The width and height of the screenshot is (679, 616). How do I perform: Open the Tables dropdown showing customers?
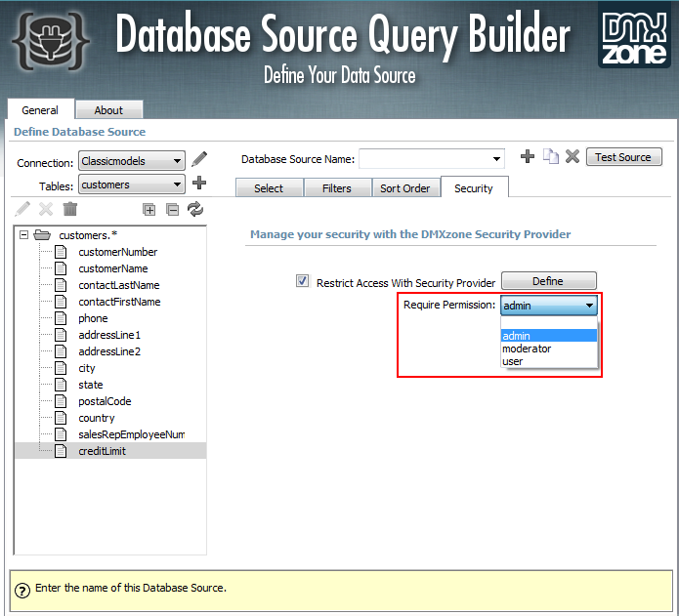[132, 185]
